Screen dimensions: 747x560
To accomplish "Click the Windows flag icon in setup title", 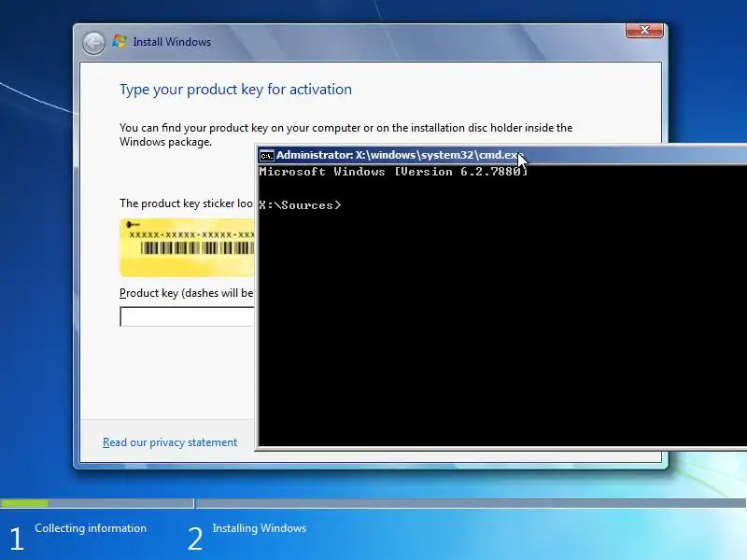I will coord(120,42).
